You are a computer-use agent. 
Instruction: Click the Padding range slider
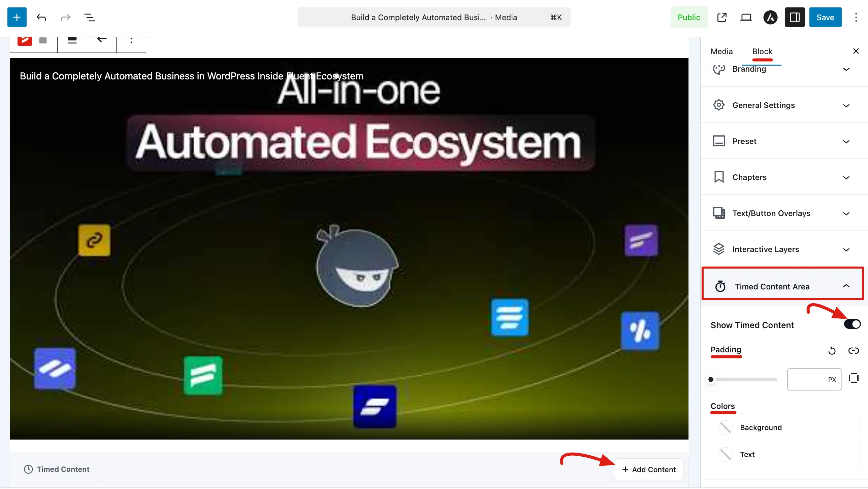click(x=744, y=380)
